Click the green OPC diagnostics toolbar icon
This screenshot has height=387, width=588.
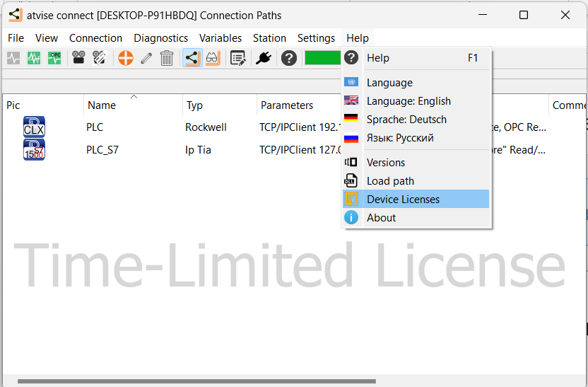[x=54, y=58]
